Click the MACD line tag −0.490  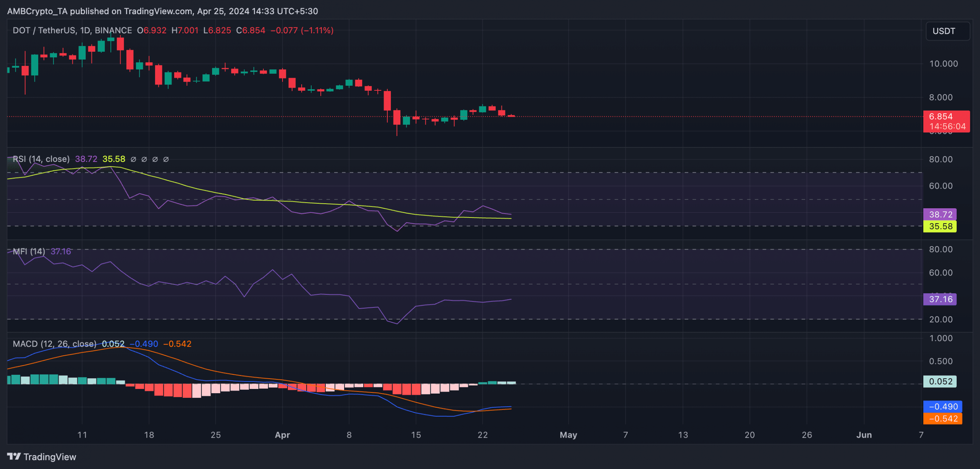[x=942, y=407]
